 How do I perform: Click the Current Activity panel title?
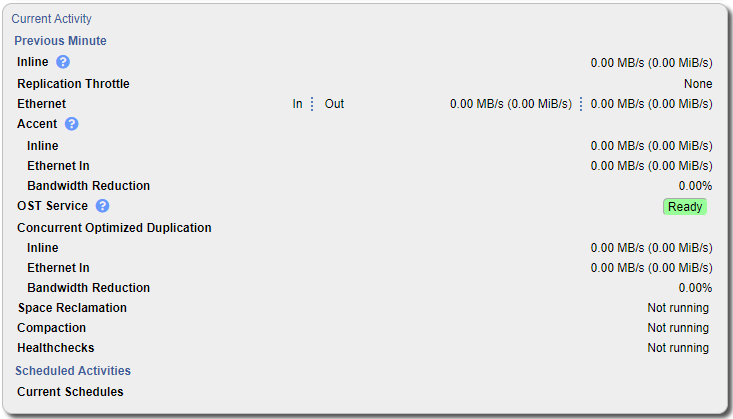pos(51,19)
